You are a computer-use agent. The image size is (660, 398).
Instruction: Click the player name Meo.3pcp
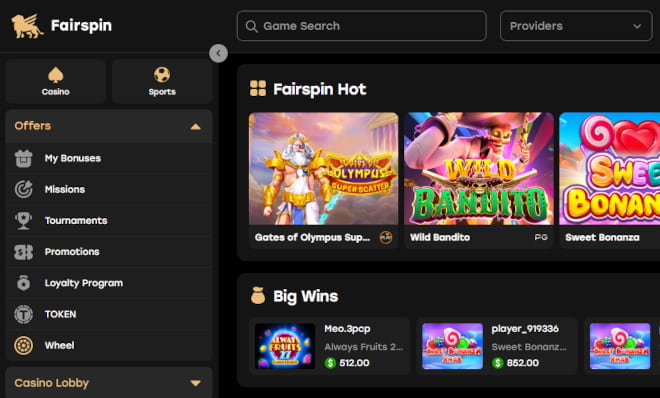coord(347,329)
